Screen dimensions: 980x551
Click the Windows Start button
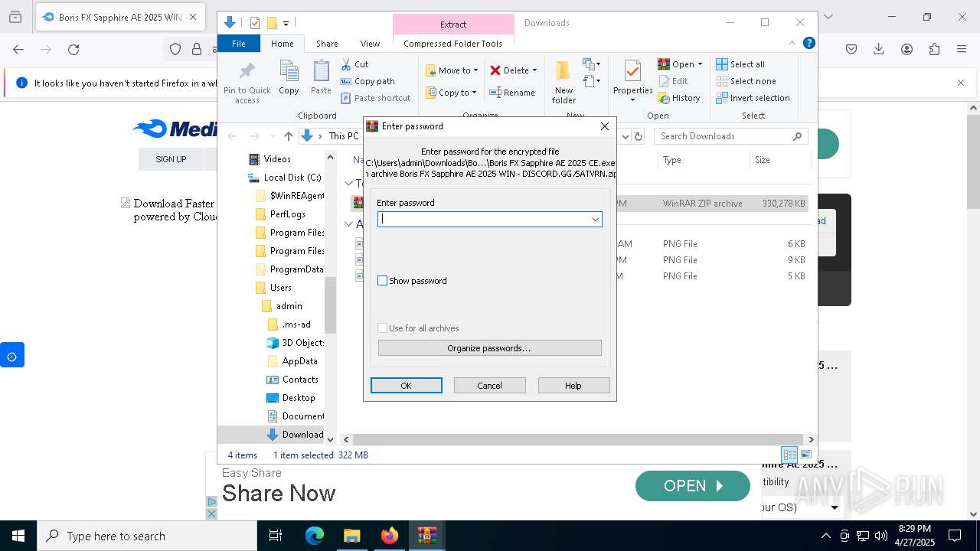click(18, 536)
